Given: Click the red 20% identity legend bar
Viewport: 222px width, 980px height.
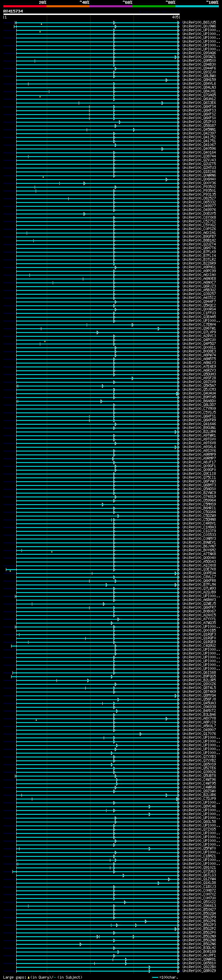Looking at the screenshot, I should point(25,6).
